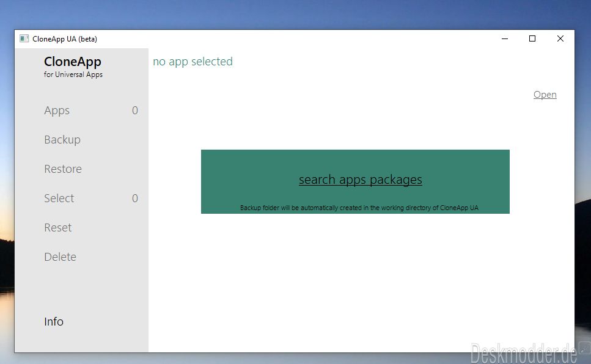Select Backup in the sidebar
The width and height of the screenshot is (591, 364).
tap(62, 140)
